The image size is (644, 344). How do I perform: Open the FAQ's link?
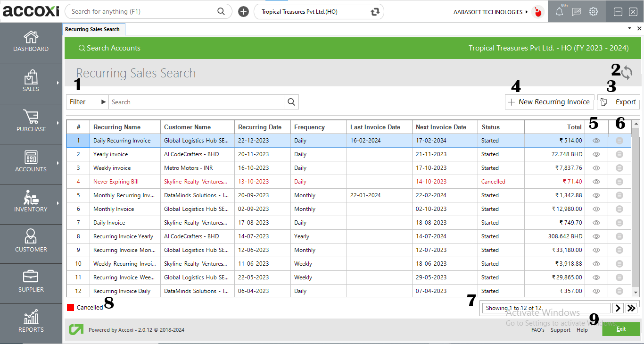click(x=538, y=330)
